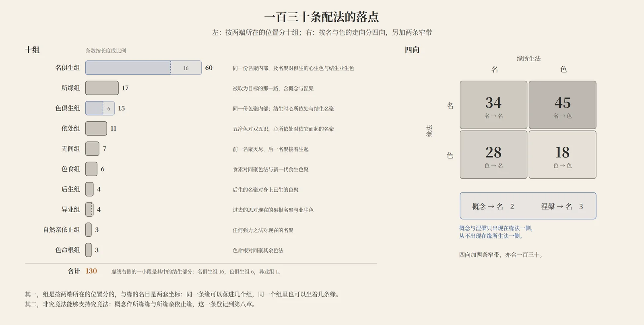644x325 pixels.
Task: Click the 概念→名 2 entry
Action: (493, 207)
